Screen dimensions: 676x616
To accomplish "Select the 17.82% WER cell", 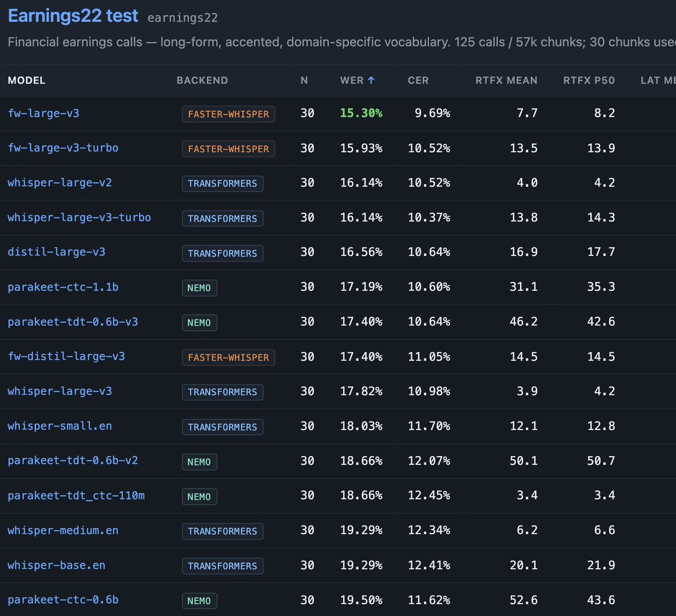I will coord(361,391).
